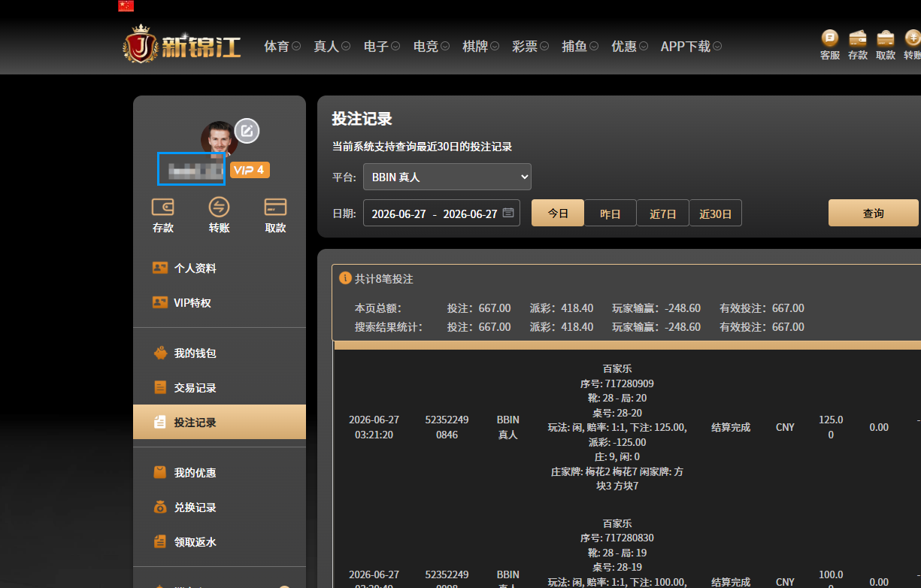Viewport: 921px width, 588px height.
Task: Click 个人资料 profile icon in sidebar
Action: (159, 268)
